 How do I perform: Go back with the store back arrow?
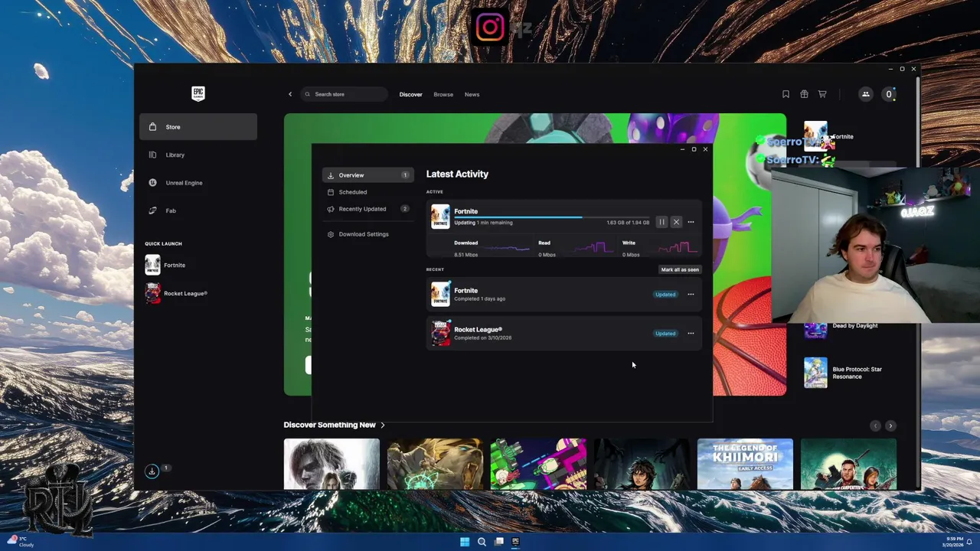[290, 94]
